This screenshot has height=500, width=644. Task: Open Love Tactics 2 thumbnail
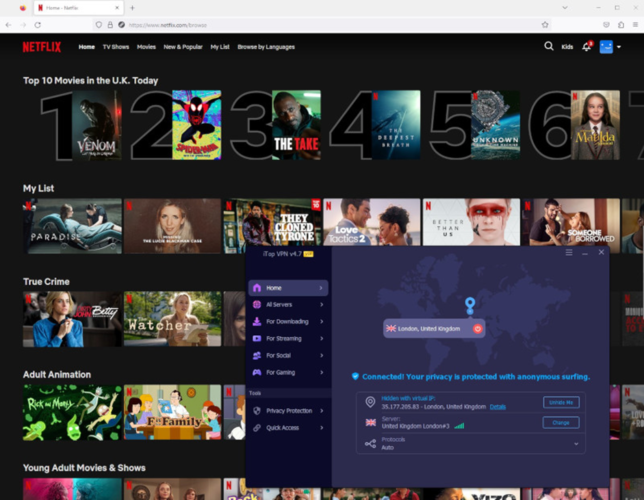pyautogui.click(x=372, y=222)
